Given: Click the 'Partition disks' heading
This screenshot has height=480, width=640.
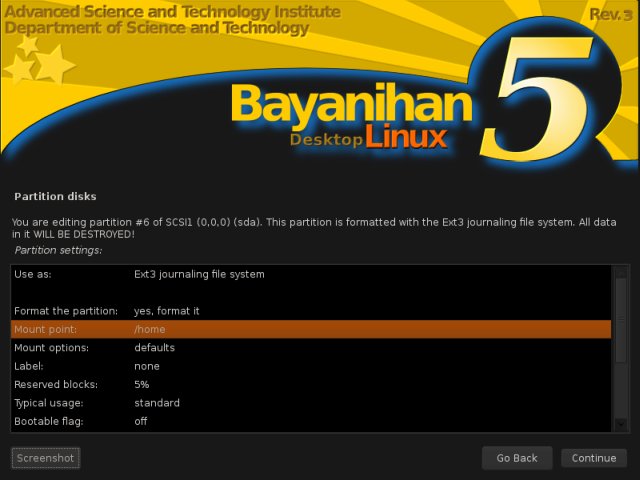Looking at the screenshot, I should [54, 196].
